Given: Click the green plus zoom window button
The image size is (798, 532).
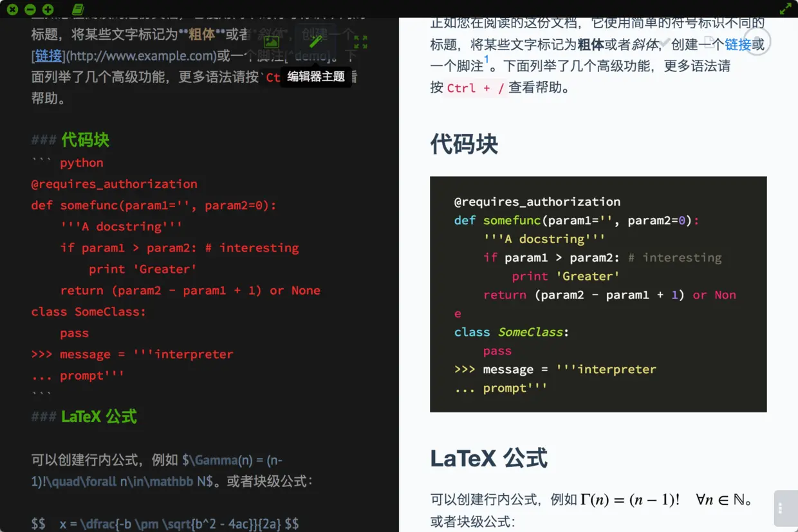Looking at the screenshot, I should (48, 9).
